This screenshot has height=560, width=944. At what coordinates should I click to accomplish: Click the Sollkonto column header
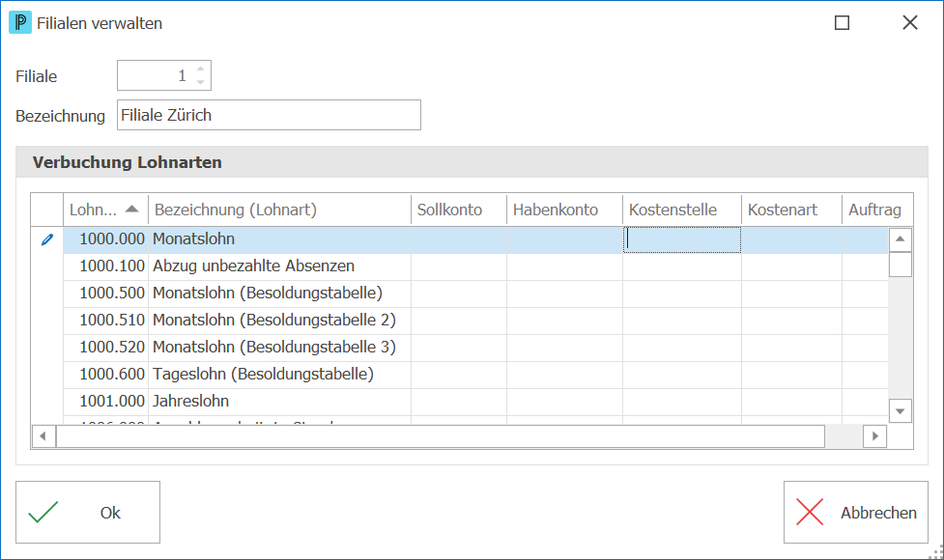coord(459,210)
